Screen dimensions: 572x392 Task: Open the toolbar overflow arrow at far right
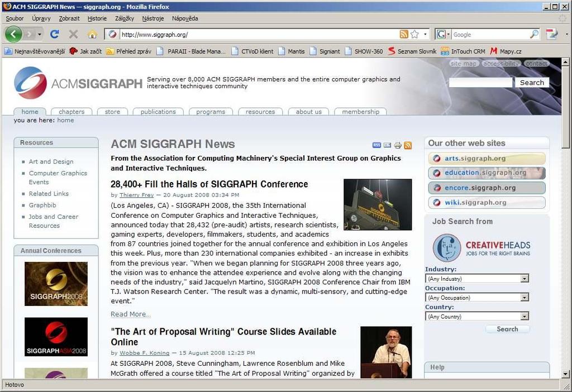pyautogui.click(x=566, y=34)
